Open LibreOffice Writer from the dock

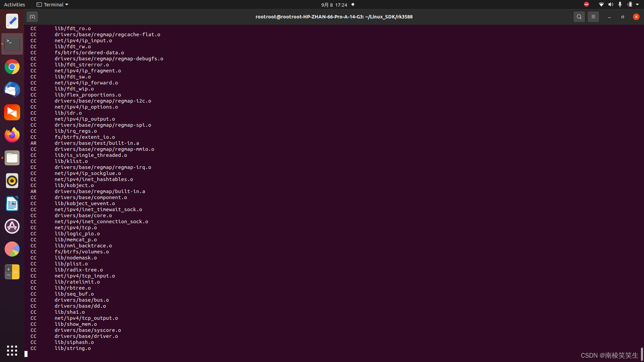tap(12, 203)
